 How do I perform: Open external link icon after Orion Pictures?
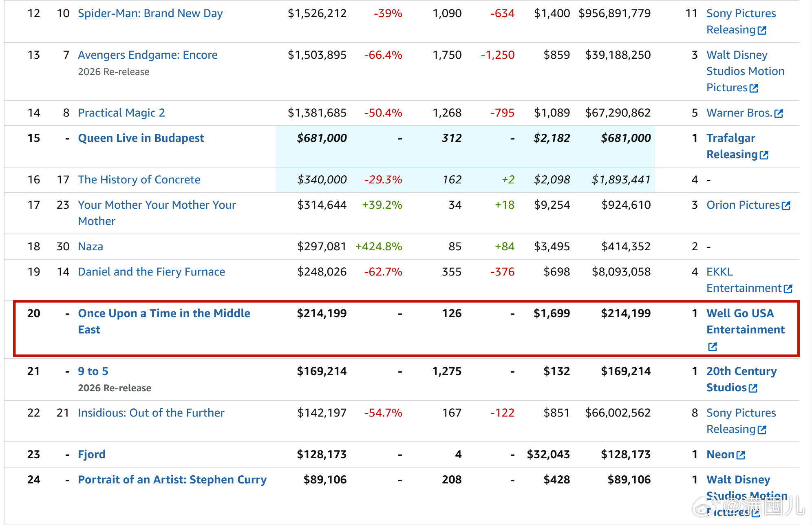click(x=786, y=205)
